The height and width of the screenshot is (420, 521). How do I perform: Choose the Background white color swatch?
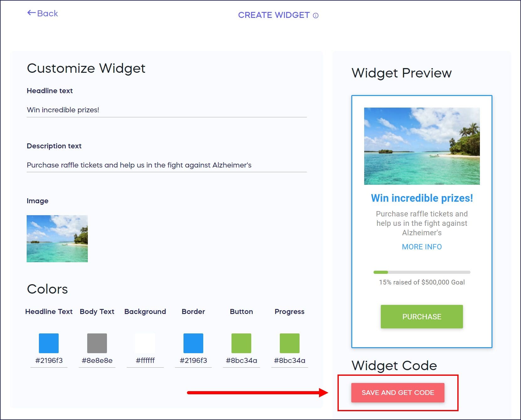pyautogui.click(x=145, y=343)
